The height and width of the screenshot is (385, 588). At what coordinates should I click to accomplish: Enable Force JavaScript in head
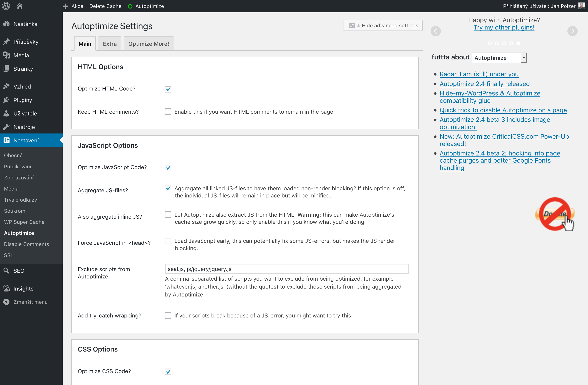pos(168,241)
